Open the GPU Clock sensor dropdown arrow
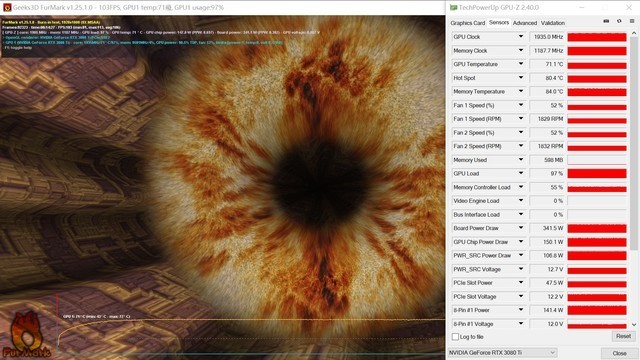The image size is (640, 360). tap(521, 37)
